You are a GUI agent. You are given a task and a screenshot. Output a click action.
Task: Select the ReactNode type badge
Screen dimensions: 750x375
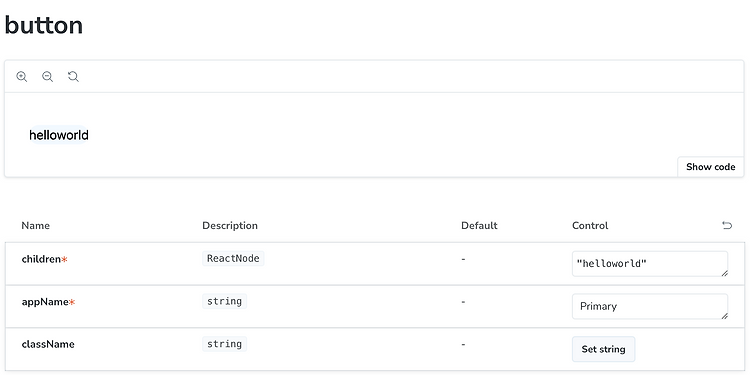click(x=233, y=258)
